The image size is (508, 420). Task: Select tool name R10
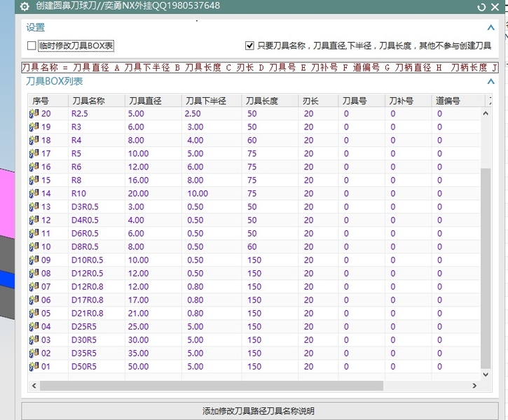click(78, 193)
